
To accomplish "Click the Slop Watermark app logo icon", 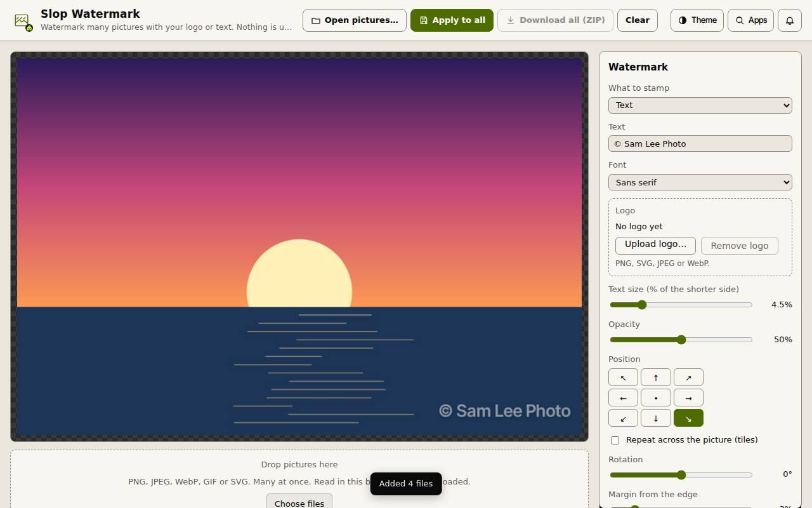I will [23, 22].
